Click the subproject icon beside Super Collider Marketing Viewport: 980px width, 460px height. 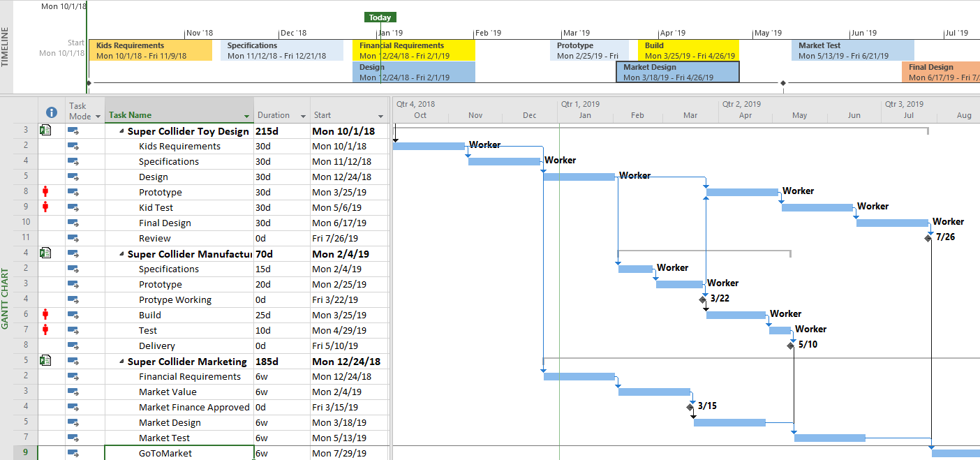(x=45, y=361)
